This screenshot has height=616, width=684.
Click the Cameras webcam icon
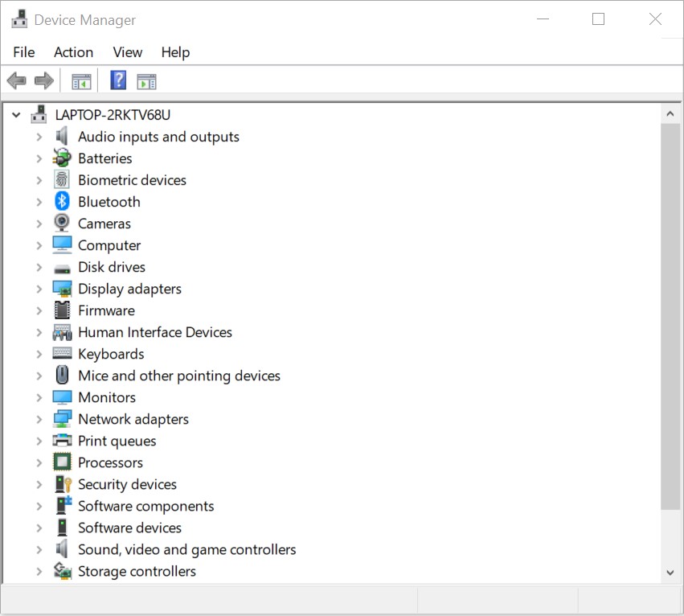(63, 223)
